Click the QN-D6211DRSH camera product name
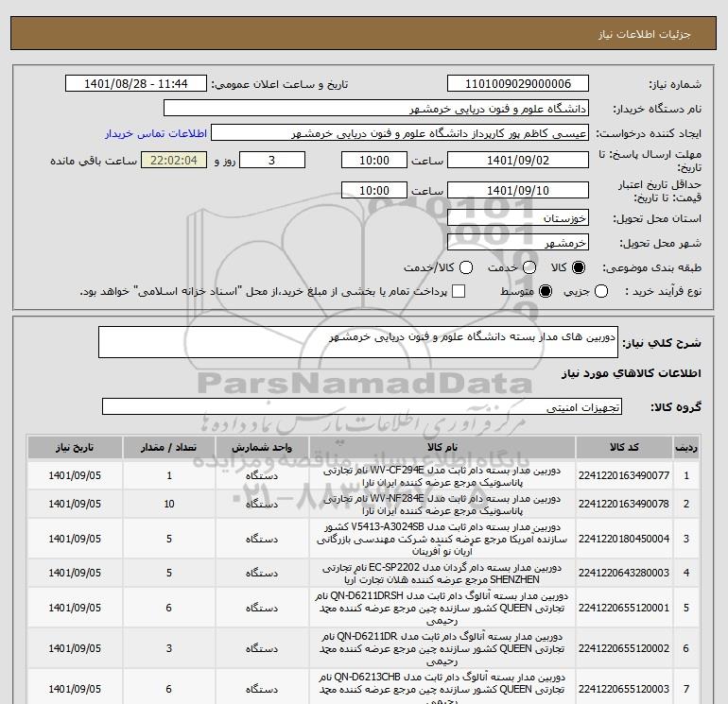 pyautogui.click(x=442, y=608)
